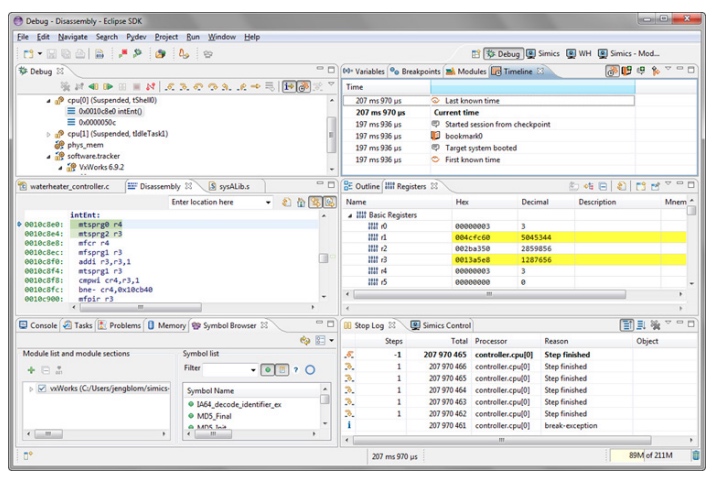Click the question mark help icon in Symbol list
The image size is (718, 485).
[x=296, y=370]
